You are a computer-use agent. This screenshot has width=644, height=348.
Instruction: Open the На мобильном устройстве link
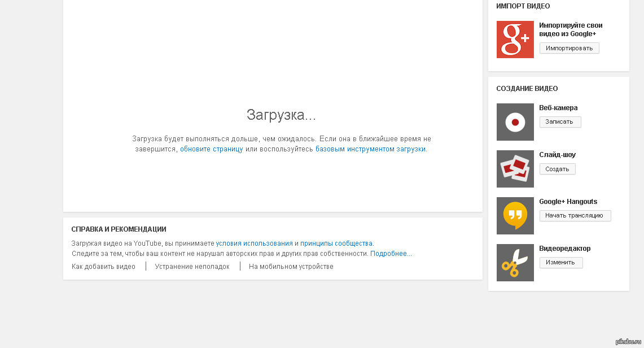pos(291,267)
